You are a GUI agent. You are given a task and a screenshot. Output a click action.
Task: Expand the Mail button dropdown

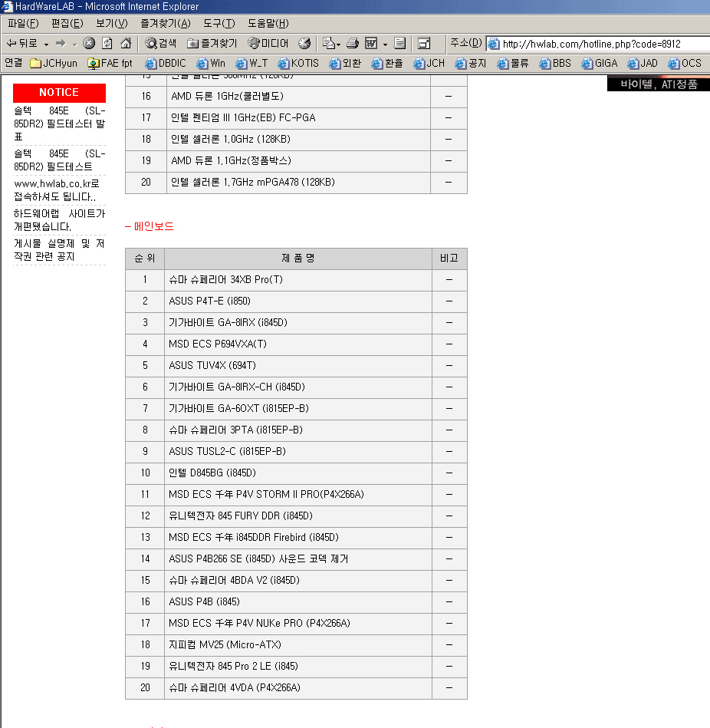tap(337, 44)
